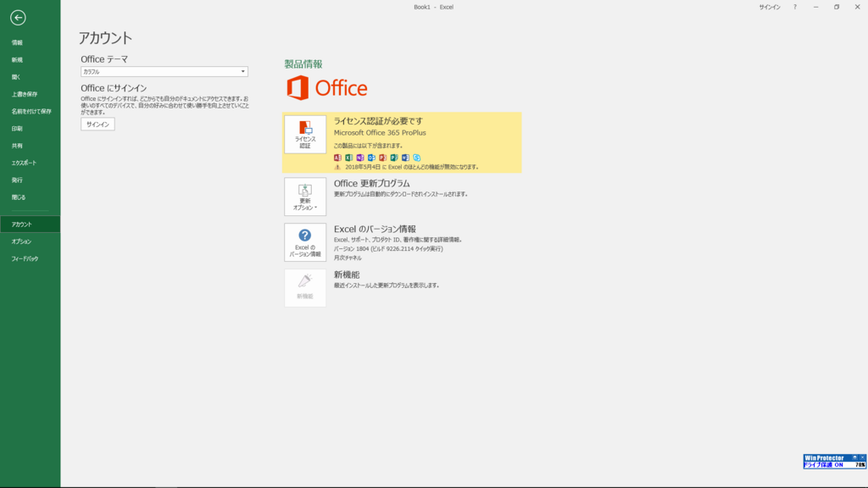This screenshot has width=868, height=488.
Task: Open the 情報 backstage page
Action: pyautogui.click(x=30, y=42)
